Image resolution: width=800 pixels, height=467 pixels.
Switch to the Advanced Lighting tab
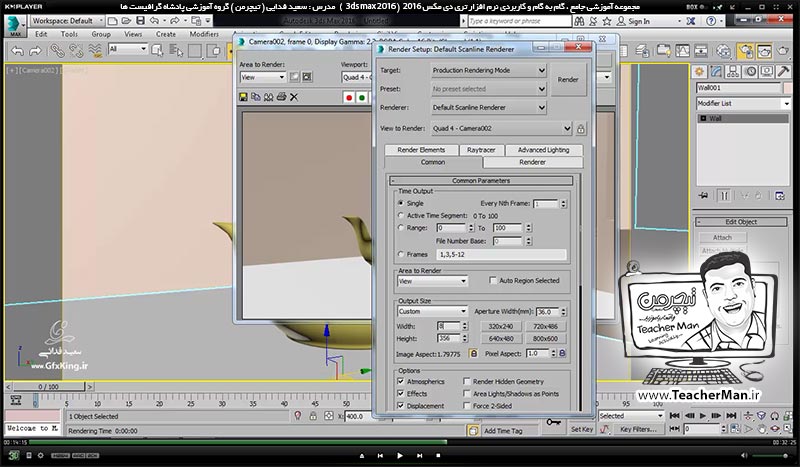point(543,150)
